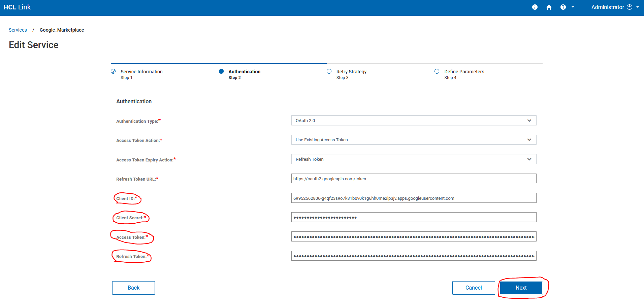Select Service Information step 1 checkmark
Screen dimensions: 644x299
click(x=113, y=71)
